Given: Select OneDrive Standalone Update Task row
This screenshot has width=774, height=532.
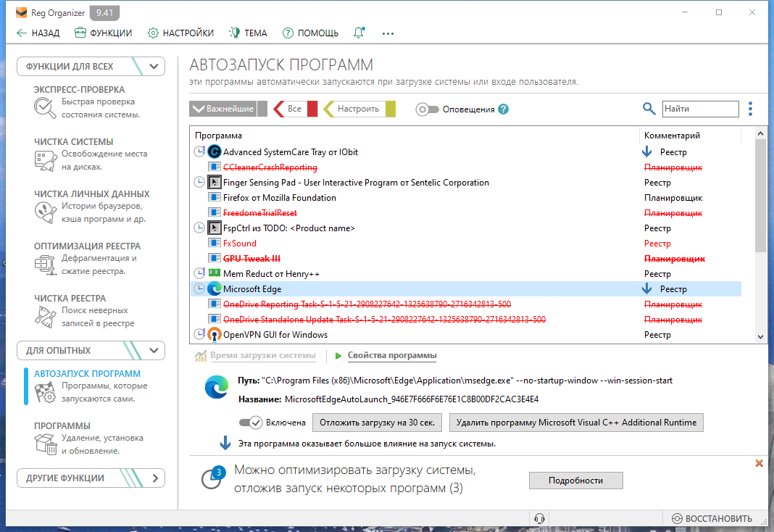Looking at the screenshot, I should coord(466,320).
